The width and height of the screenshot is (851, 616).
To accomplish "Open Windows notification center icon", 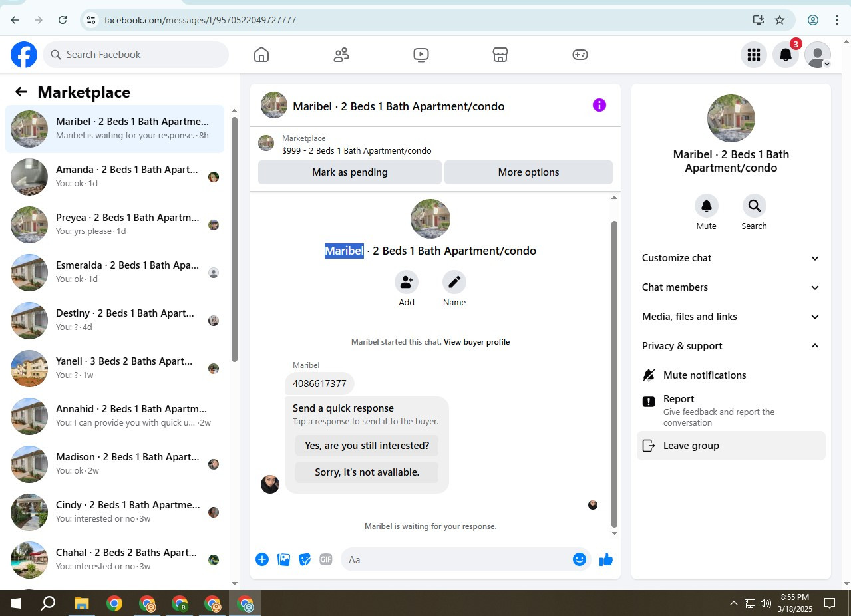I will 830,603.
